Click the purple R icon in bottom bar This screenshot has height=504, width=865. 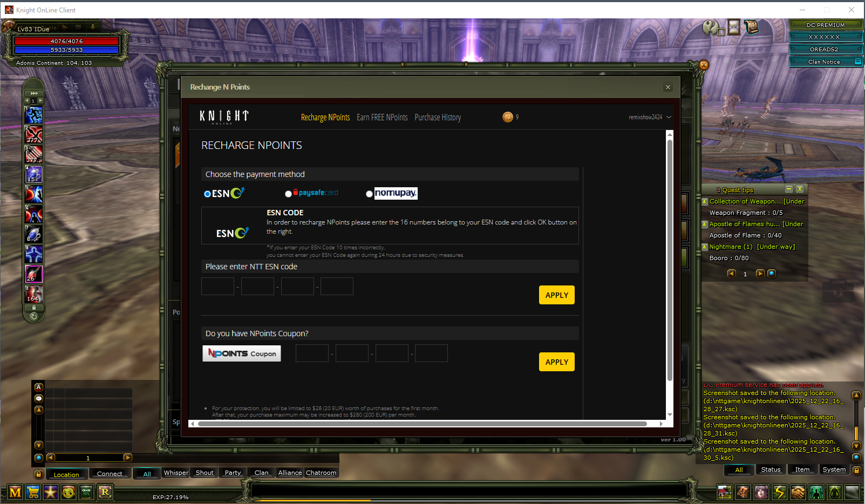105,492
